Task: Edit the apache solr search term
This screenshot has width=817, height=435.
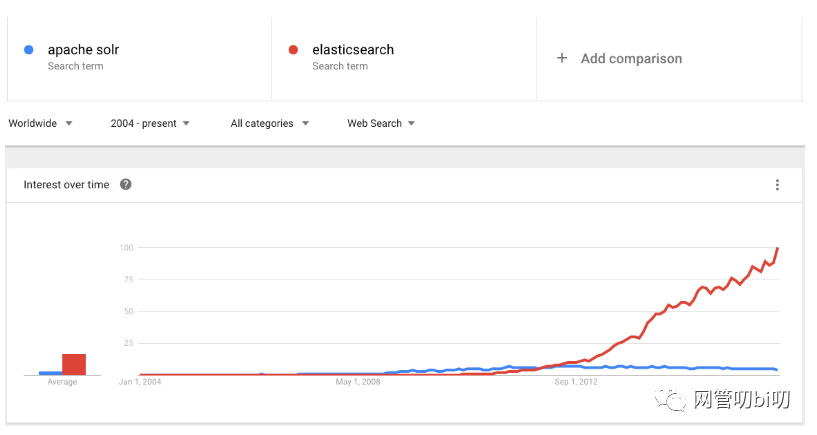Action: [x=84, y=50]
